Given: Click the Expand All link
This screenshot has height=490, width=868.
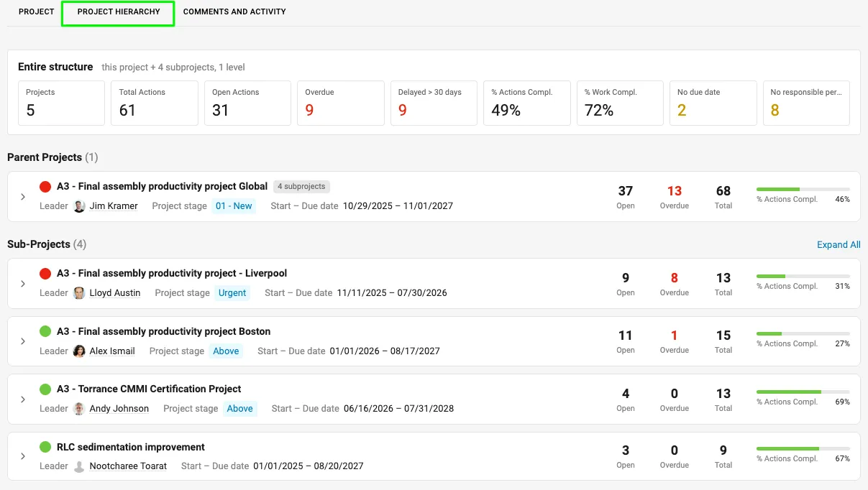Looking at the screenshot, I should [x=839, y=244].
